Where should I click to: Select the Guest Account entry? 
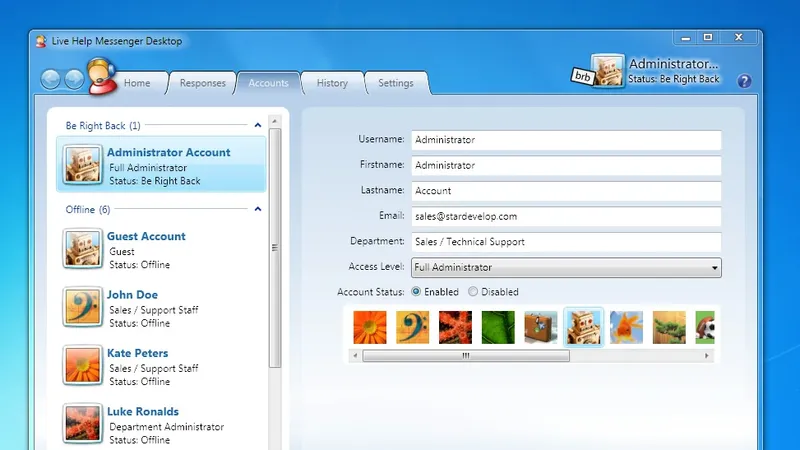[161, 249]
